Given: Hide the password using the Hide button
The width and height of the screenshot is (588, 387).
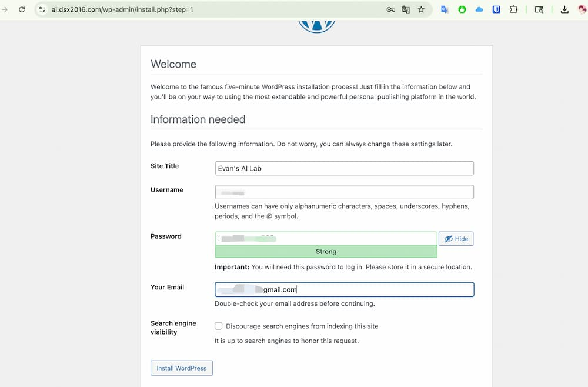Looking at the screenshot, I should tap(456, 239).
